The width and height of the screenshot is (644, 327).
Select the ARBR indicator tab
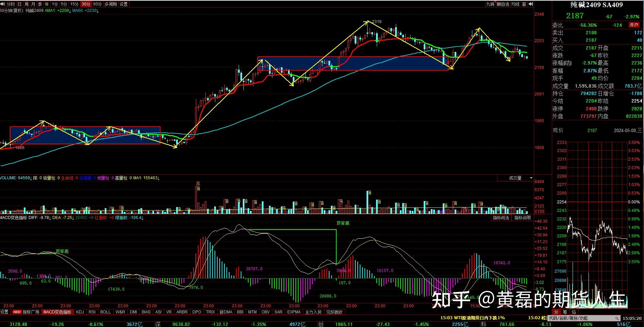[182, 312]
